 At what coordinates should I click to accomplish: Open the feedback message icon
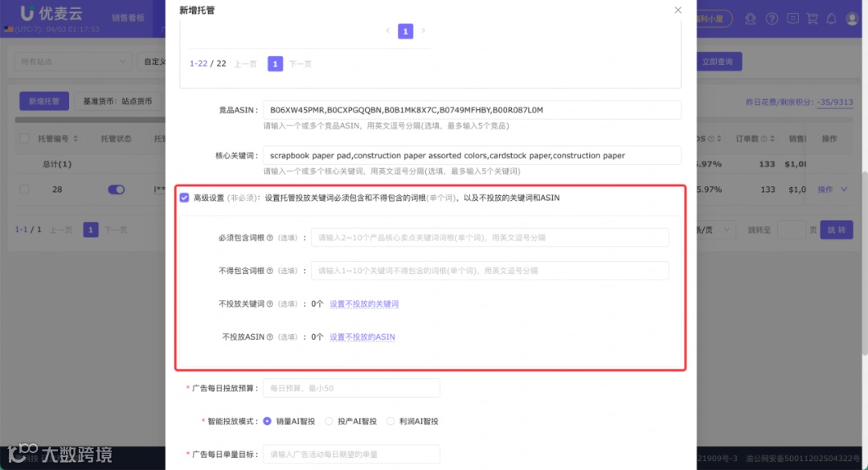point(792,18)
